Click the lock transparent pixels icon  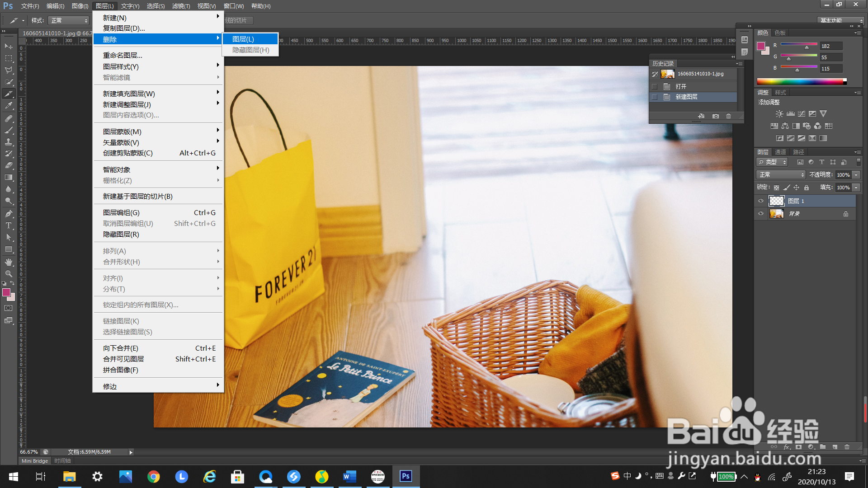coord(776,188)
